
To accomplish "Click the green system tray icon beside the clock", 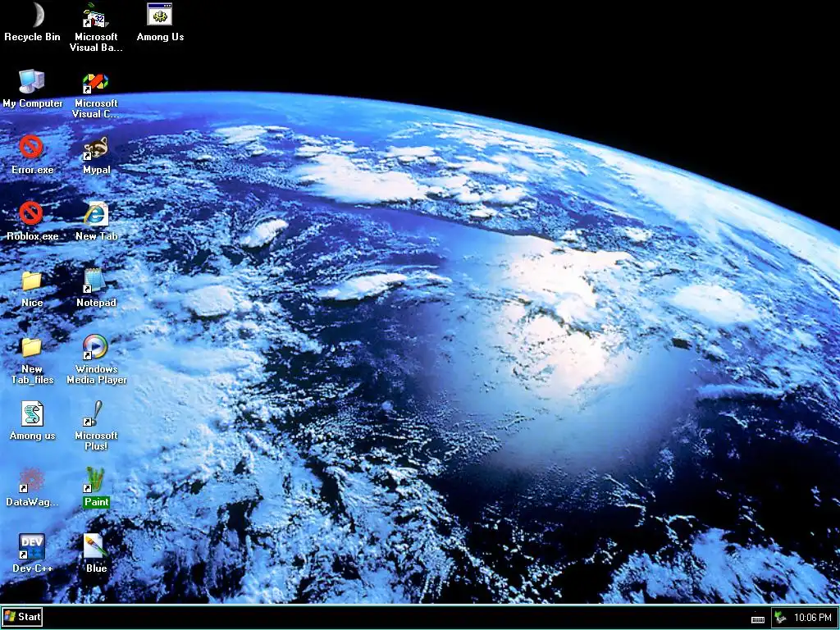I will coord(781,618).
